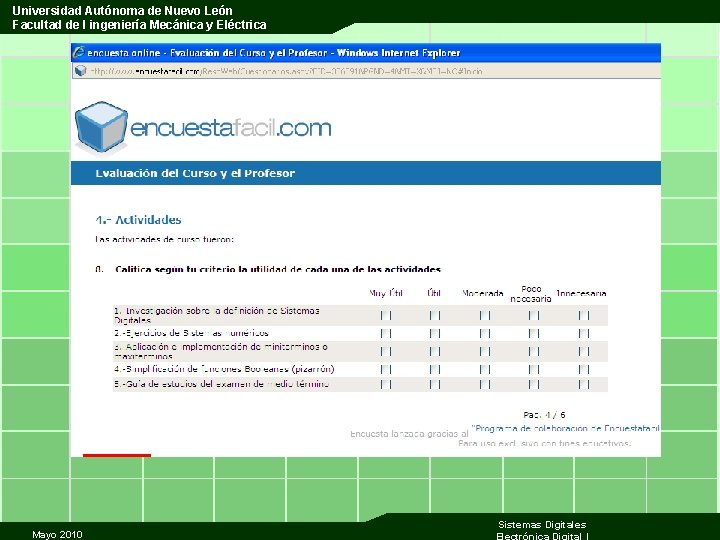Select Poco necesaria for minitérminos o maxtérminos row
The image size is (720, 540).
point(534,351)
